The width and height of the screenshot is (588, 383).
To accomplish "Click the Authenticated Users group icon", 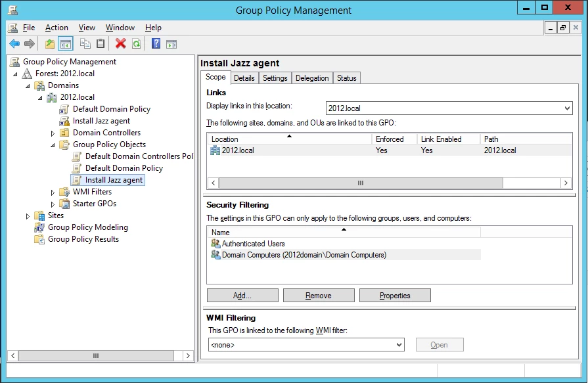I will [215, 244].
